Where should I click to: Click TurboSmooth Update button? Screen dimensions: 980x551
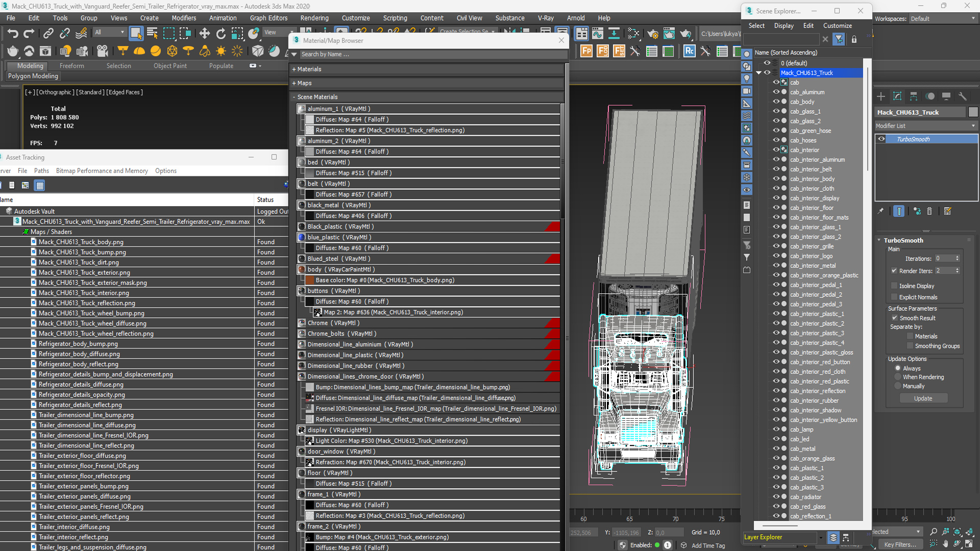click(x=923, y=398)
